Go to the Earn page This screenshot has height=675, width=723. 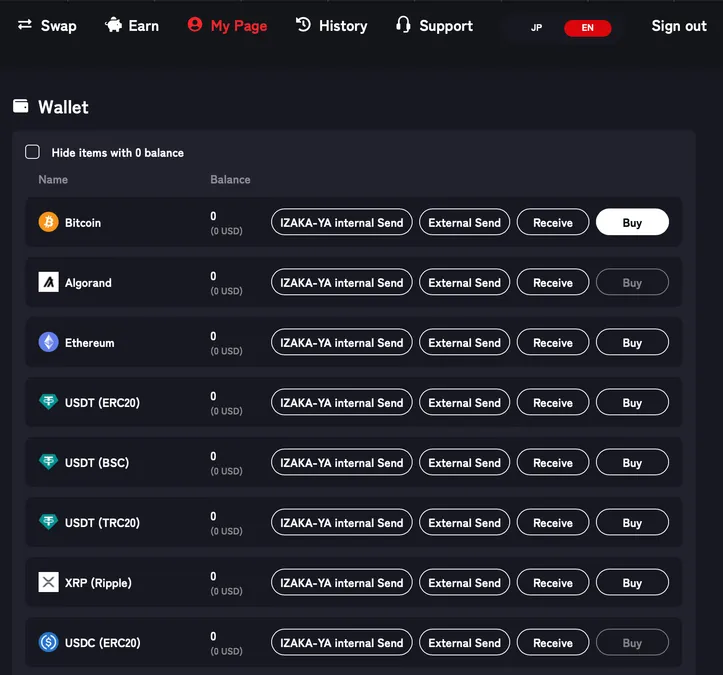tap(132, 26)
